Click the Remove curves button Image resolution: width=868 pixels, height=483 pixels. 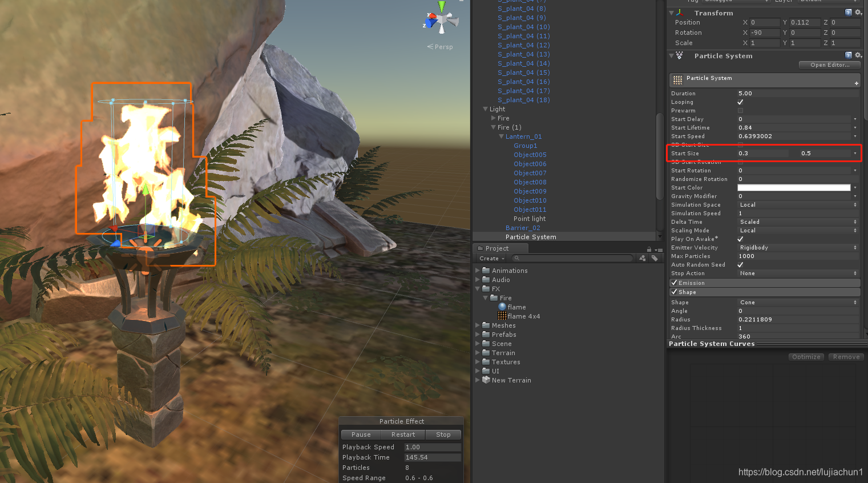tap(846, 357)
